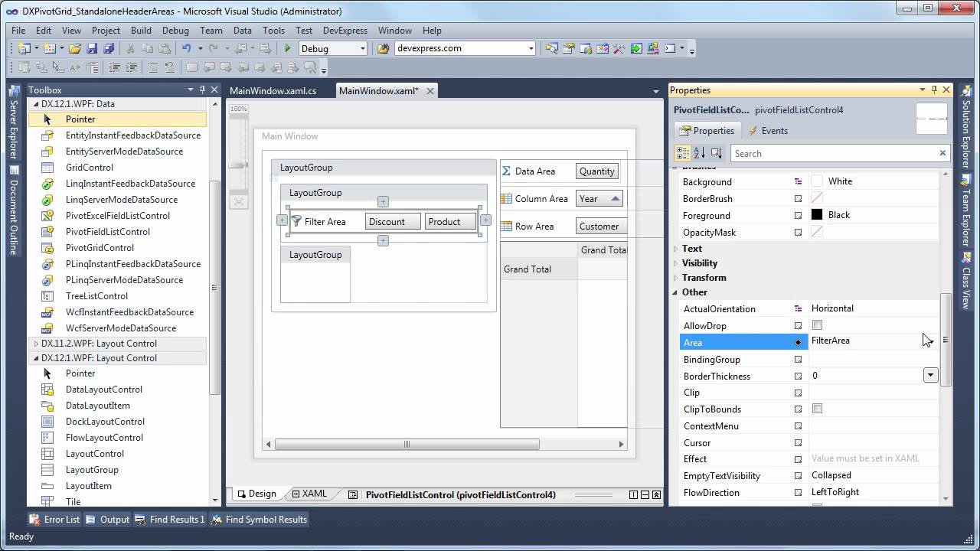Pin the Properties panel with auto-hide icon
980x551 pixels.
(934, 90)
